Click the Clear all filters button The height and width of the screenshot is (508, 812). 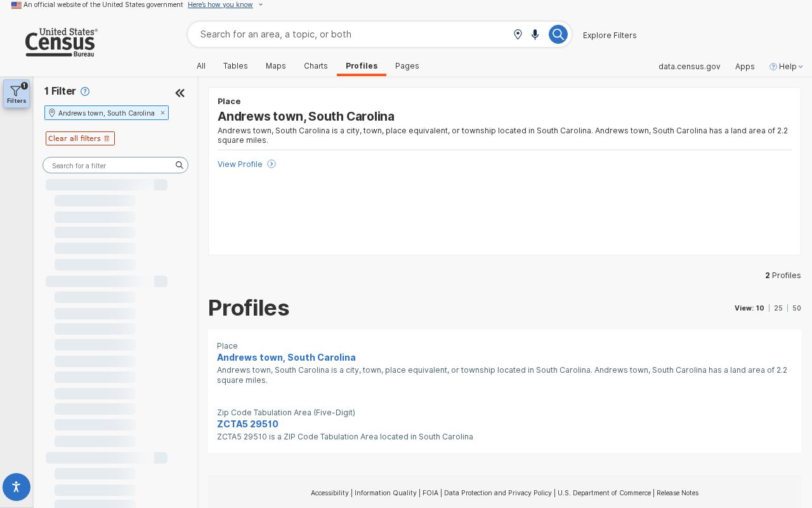tap(80, 138)
